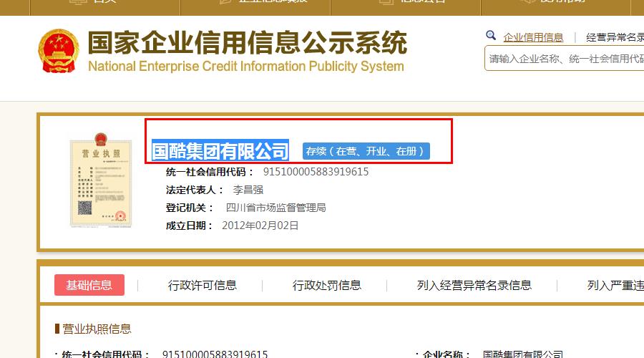
Task: Switch to the 经营异常名录 search tab
Action: (x=615, y=38)
